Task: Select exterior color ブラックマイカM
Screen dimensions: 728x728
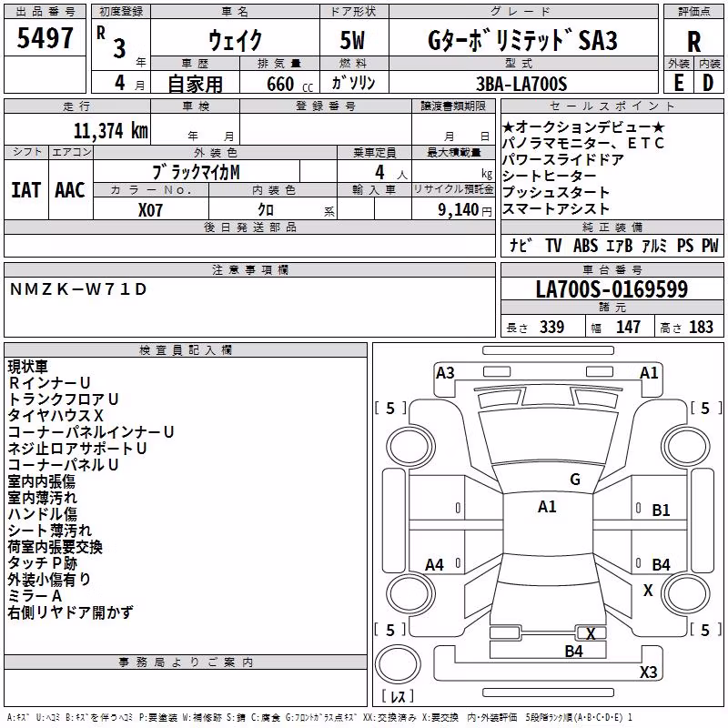Action: [196, 172]
